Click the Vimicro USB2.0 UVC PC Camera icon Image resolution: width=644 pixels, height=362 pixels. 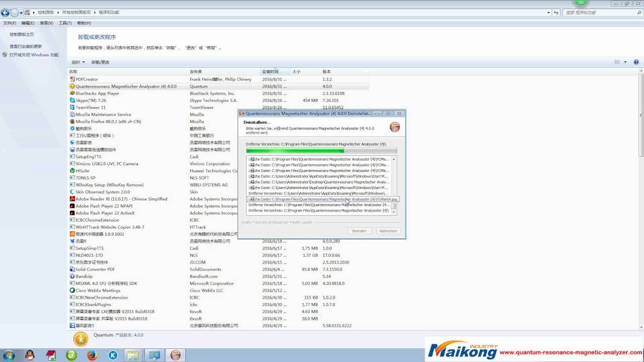[72, 164]
